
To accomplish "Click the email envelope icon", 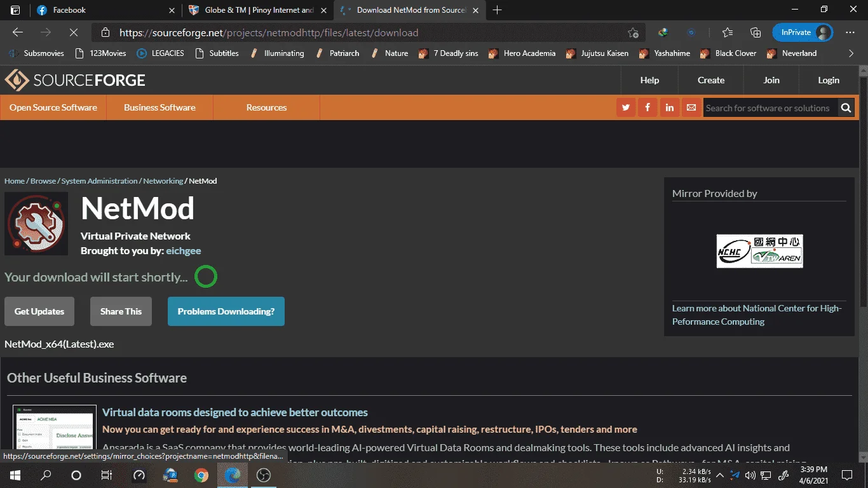I will click(691, 108).
